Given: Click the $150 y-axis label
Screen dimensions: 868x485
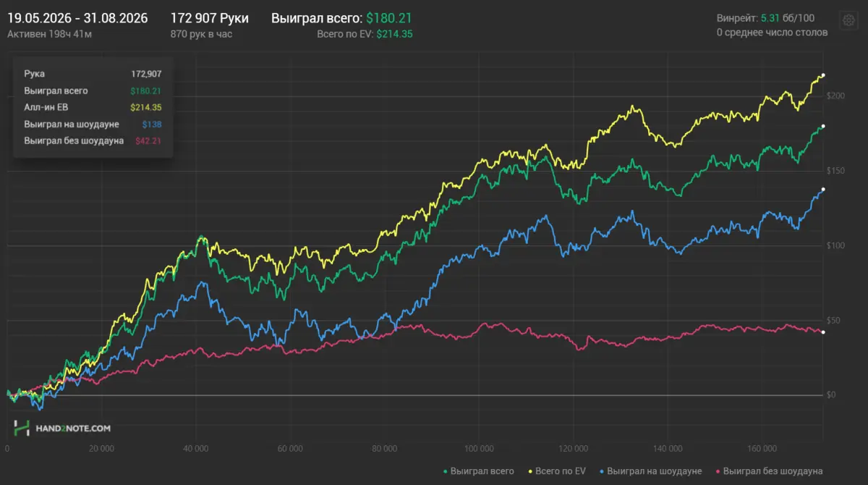Looking at the screenshot, I should (835, 170).
